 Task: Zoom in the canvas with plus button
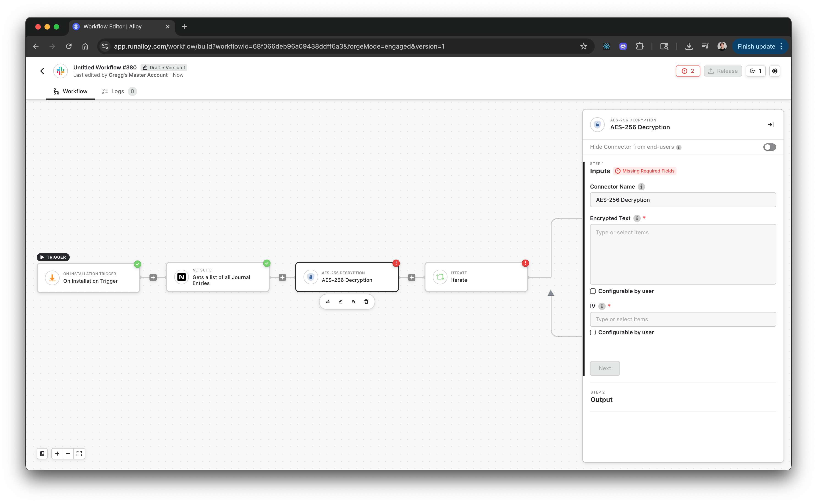[x=57, y=454]
